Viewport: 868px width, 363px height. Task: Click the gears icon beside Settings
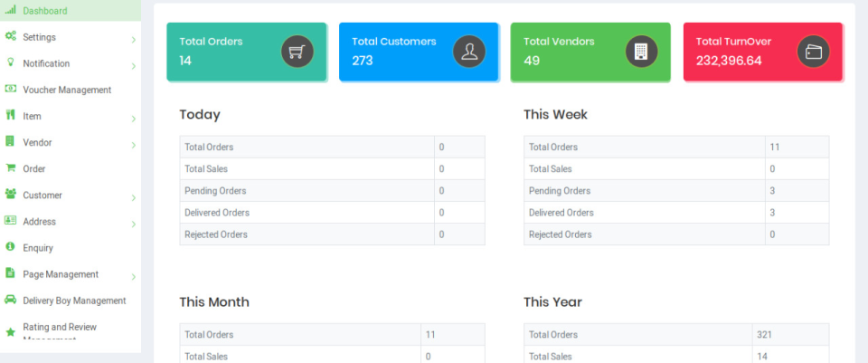[10, 36]
